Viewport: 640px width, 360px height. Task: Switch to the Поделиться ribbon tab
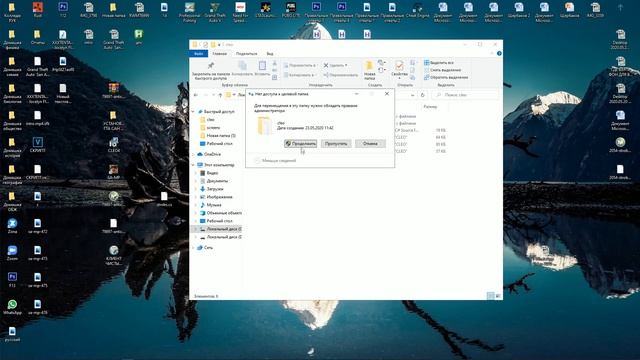pyautogui.click(x=247, y=53)
